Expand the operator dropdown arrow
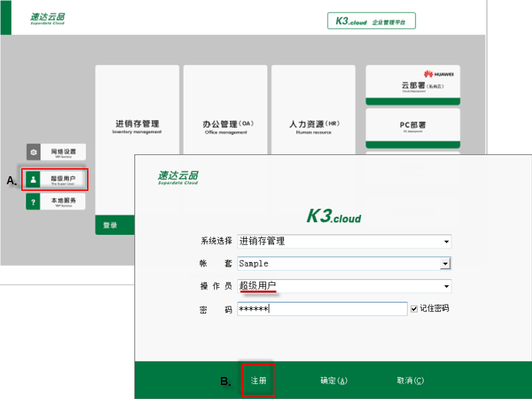The height and width of the screenshot is (399, 532). point(446,287)
